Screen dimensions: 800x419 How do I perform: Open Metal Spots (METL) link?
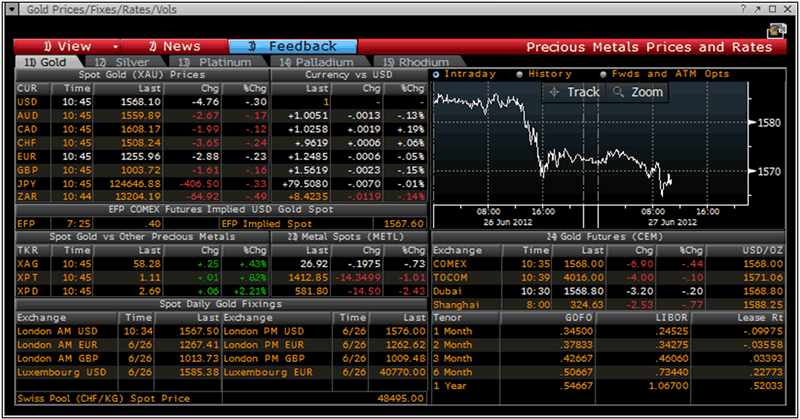(x=345, y=237)
